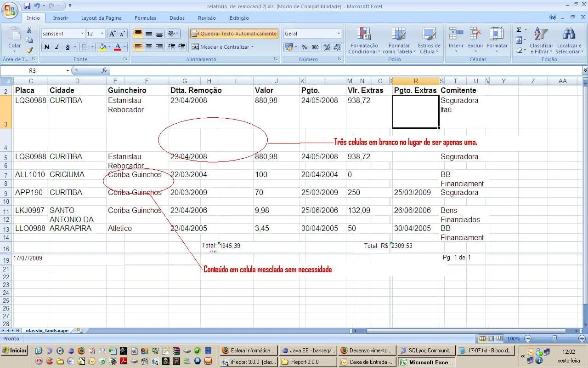Image resolution: width=588 pixels, height=368 pixels.
Task: Open the Name Box dropdown arrow
Action: pos(68,71)
